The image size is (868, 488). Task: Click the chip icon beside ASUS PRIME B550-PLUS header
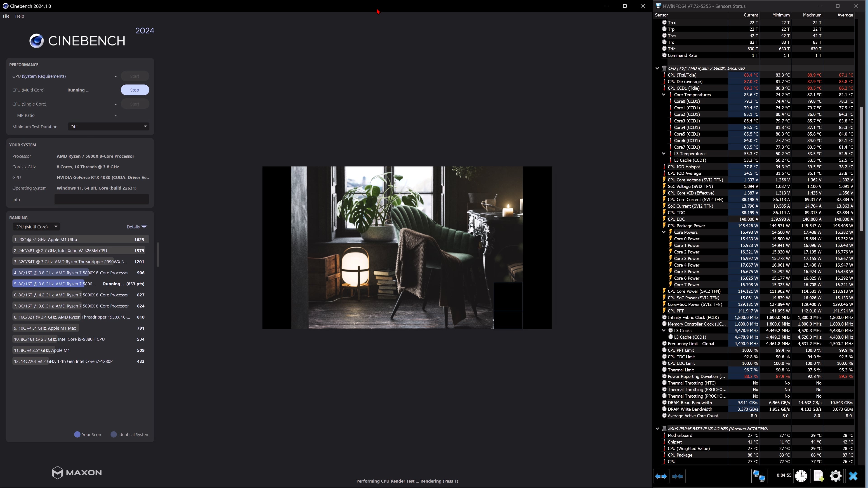[664, 429]
